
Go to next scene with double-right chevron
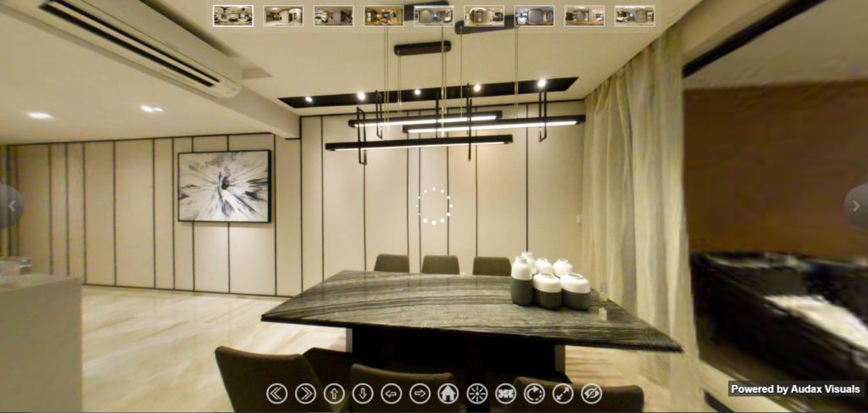pos(305,393)
